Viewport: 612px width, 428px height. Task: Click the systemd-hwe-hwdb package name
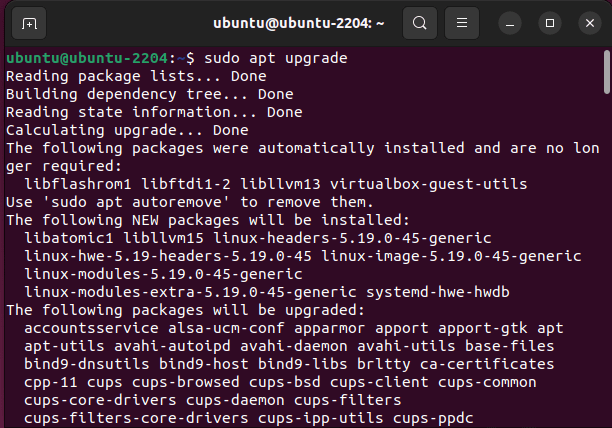(x=438, y=292)
